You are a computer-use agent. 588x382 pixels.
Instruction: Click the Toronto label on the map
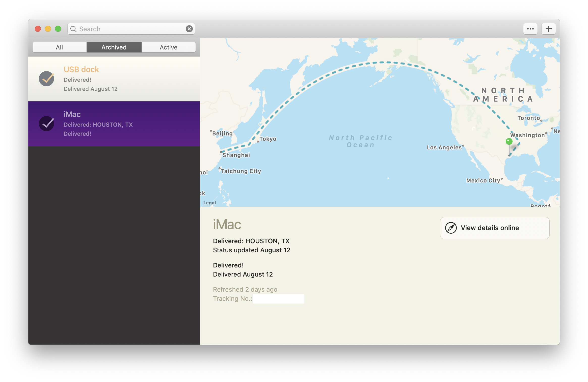coord(529,118)
